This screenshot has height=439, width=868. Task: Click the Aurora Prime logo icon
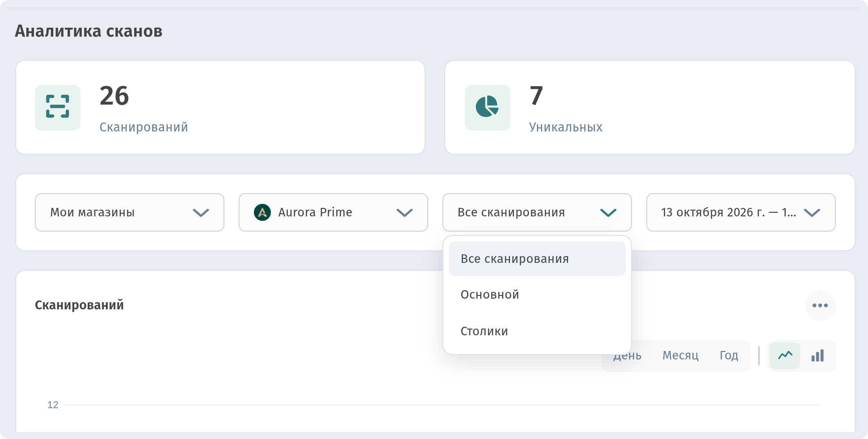point(262,212)
